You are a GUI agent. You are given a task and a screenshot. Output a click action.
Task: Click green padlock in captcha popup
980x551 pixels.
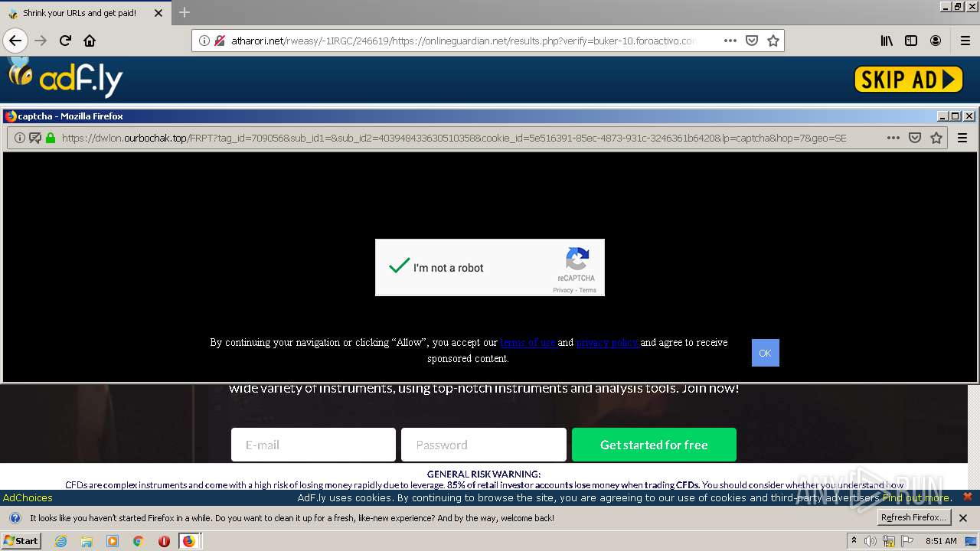51,138
